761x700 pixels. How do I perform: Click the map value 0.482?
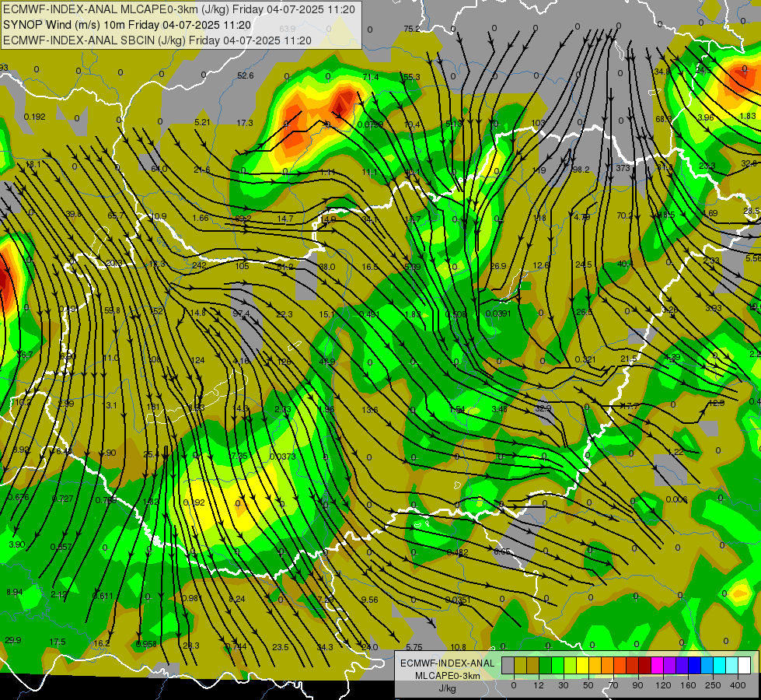point(458,552)
